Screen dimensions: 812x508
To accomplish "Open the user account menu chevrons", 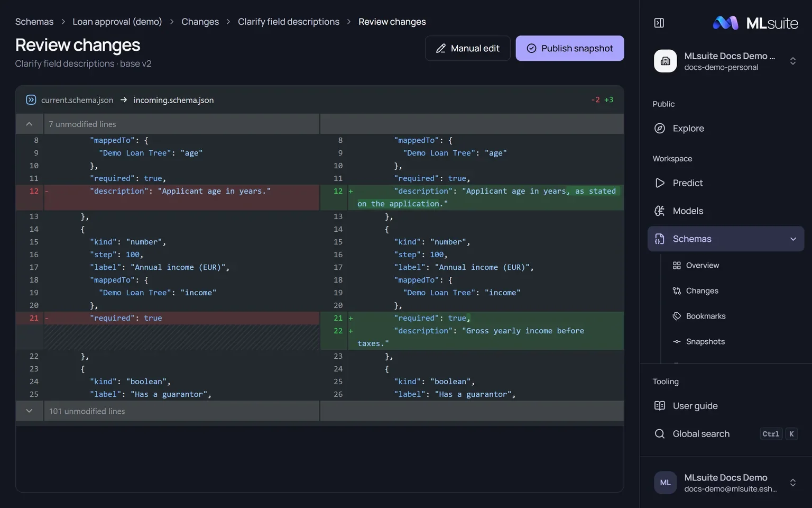I will click(x=793, y=483).
